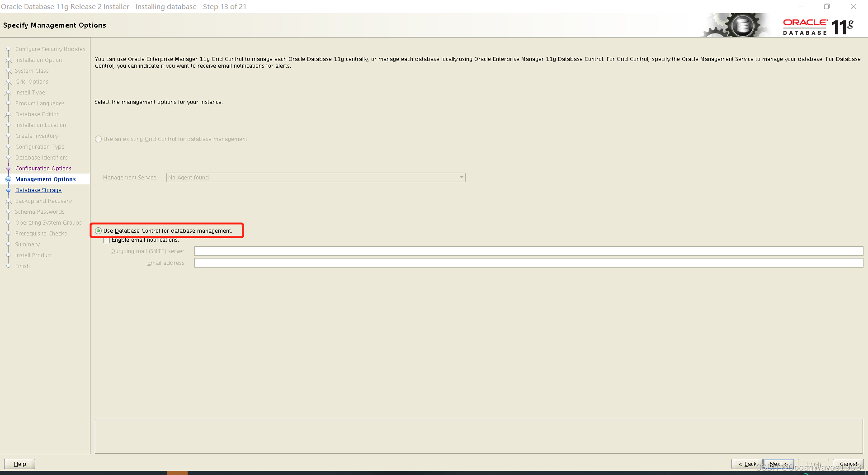
Task: Enable email notifications checkbox
Action: (107, 240)
